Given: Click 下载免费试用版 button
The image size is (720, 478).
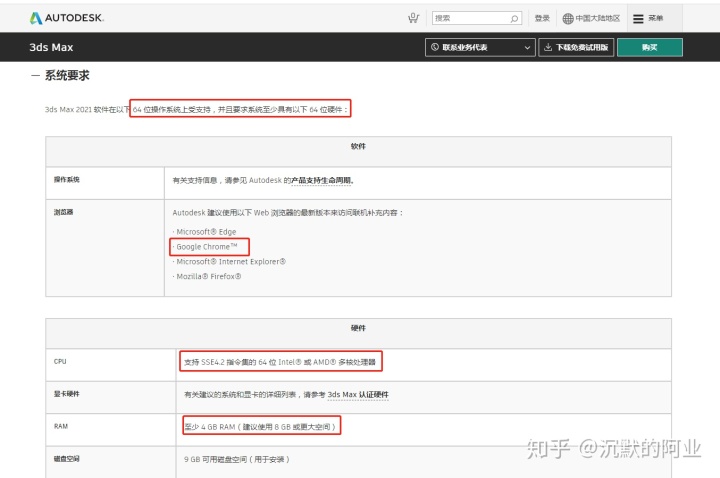Looking at the screenshot, I should click(576, 47).
